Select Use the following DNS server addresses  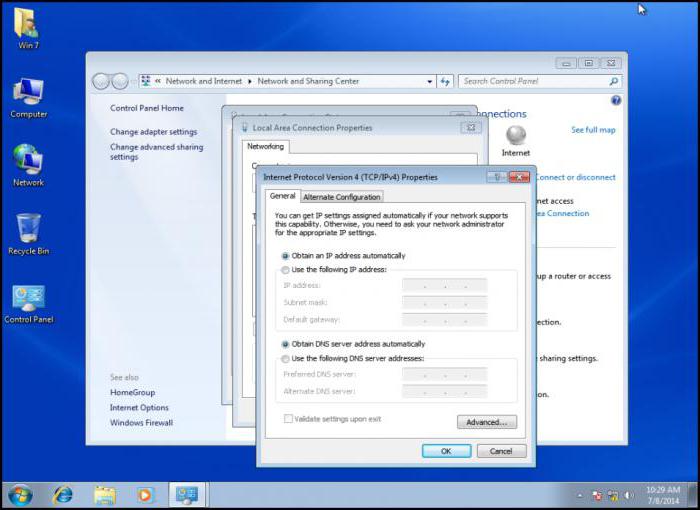tap(285, 359)
